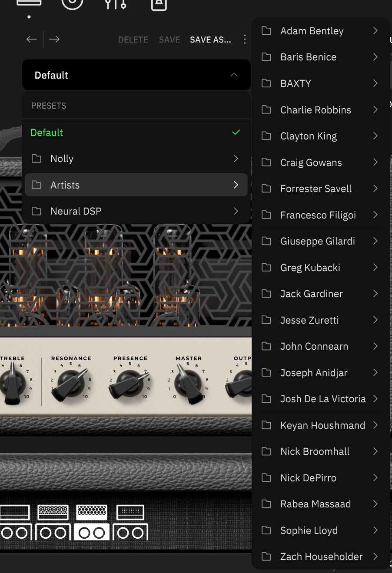Expand Forrester Savell submenu chevron
The width and height of the screenshot is (392, 573).
click(375, 189)
